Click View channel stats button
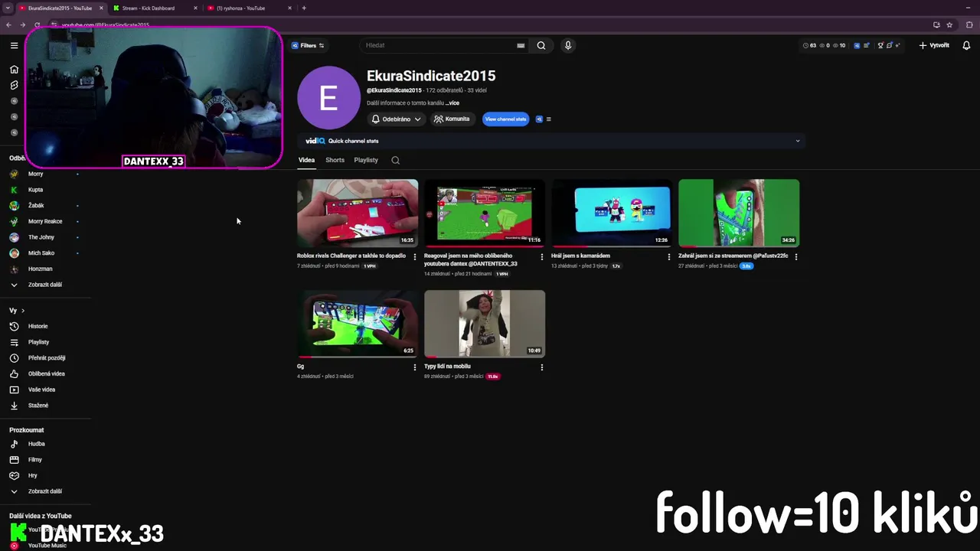 coord(505,119)
